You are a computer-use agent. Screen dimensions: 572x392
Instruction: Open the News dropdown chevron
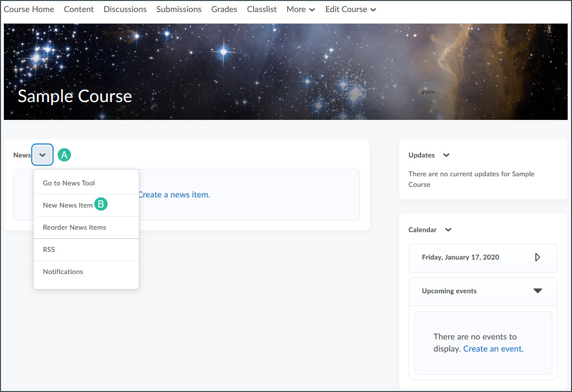point(42,155)
